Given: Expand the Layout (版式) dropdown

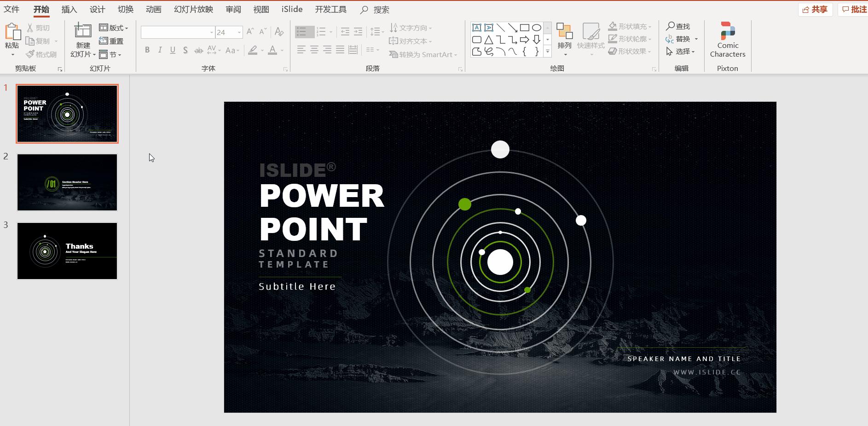Looking at the screenshot, I should coord(114,28).
